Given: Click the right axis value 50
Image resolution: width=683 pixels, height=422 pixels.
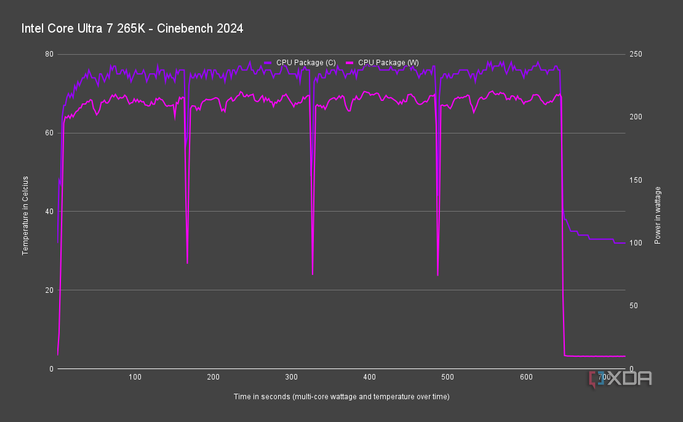Looking at the screenshot, I should coord(633,306).
